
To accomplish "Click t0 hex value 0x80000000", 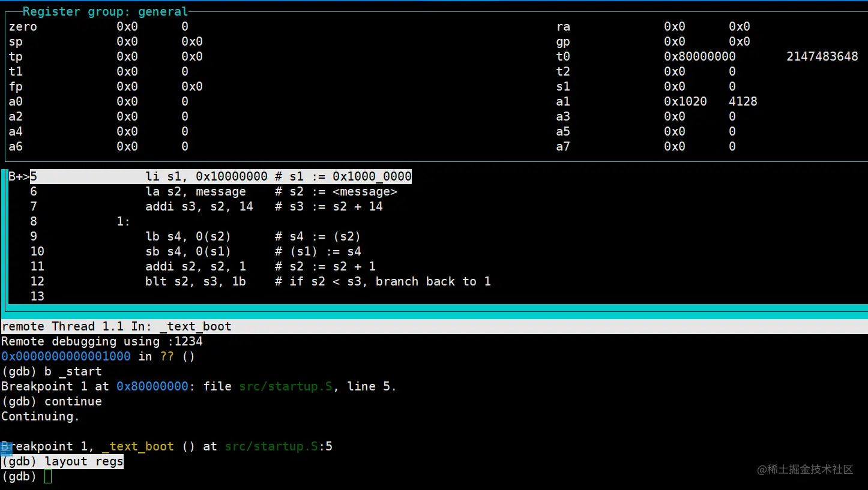I will coord(700,56).
